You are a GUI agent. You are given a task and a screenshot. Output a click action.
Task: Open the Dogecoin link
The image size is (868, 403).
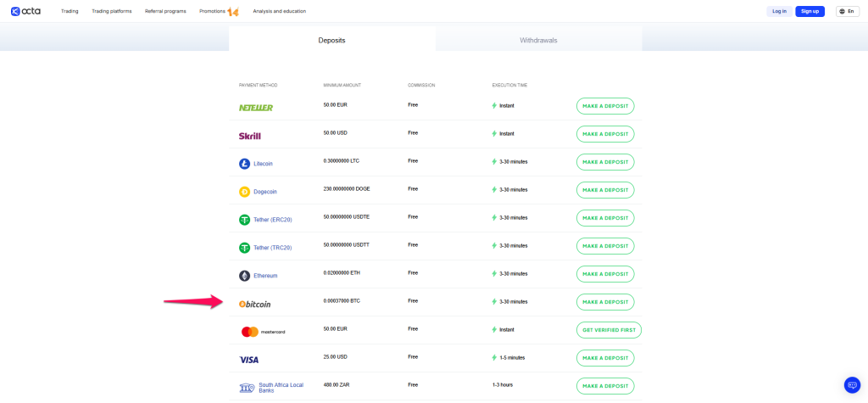[265, 192]
